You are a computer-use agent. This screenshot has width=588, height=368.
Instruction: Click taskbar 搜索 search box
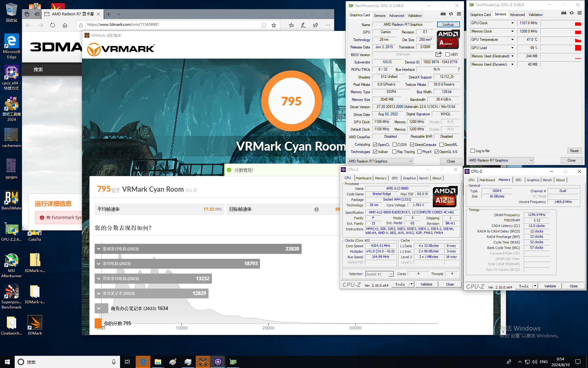[x=67, y=362]
